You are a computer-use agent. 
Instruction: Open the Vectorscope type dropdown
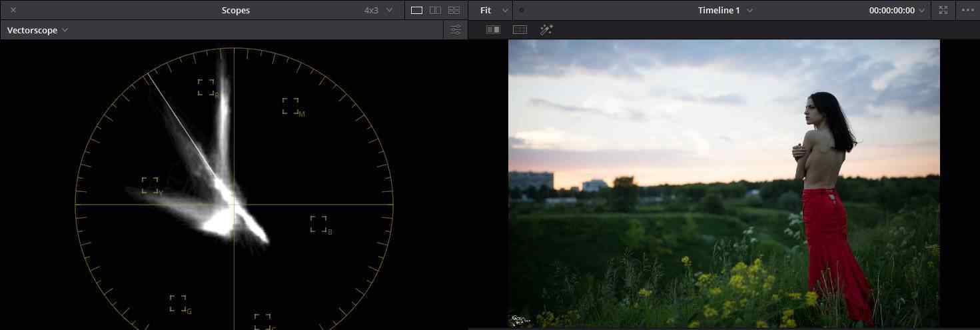coord(37,30)
